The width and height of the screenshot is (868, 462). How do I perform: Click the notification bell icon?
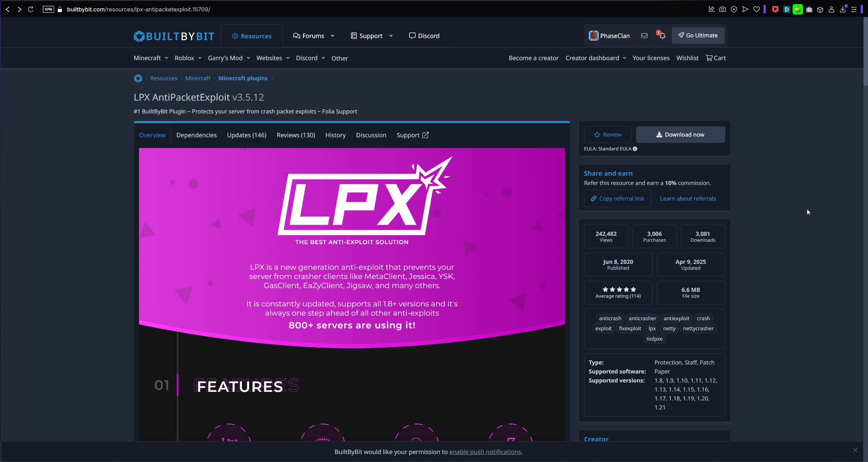pos(662,36)
